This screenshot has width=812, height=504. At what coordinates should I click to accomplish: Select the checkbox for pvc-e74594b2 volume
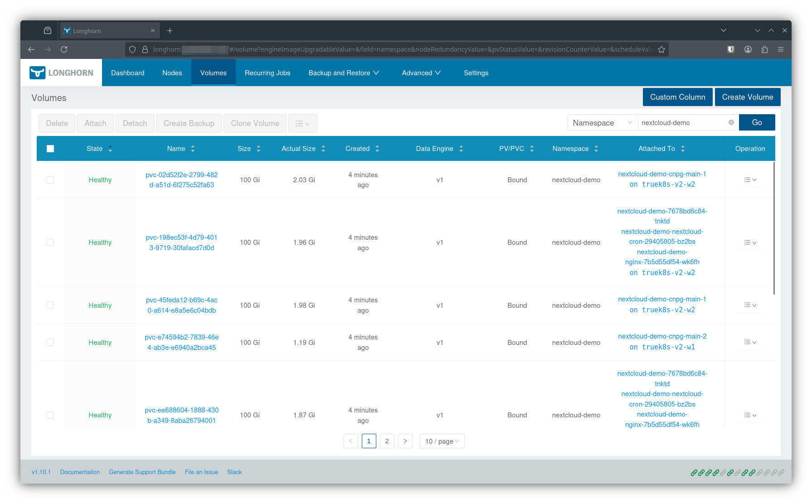coord(50,342)
